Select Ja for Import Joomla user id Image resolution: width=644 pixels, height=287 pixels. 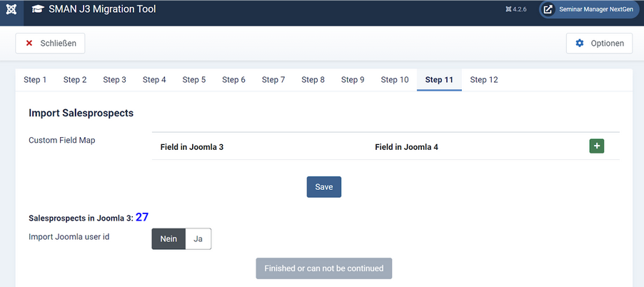[198, 239]
